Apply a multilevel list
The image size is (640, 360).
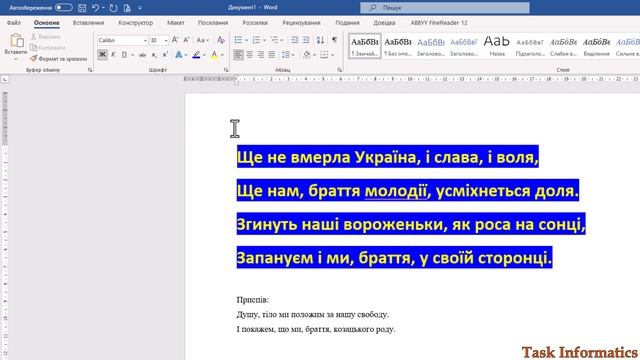[x=274, y=40]
